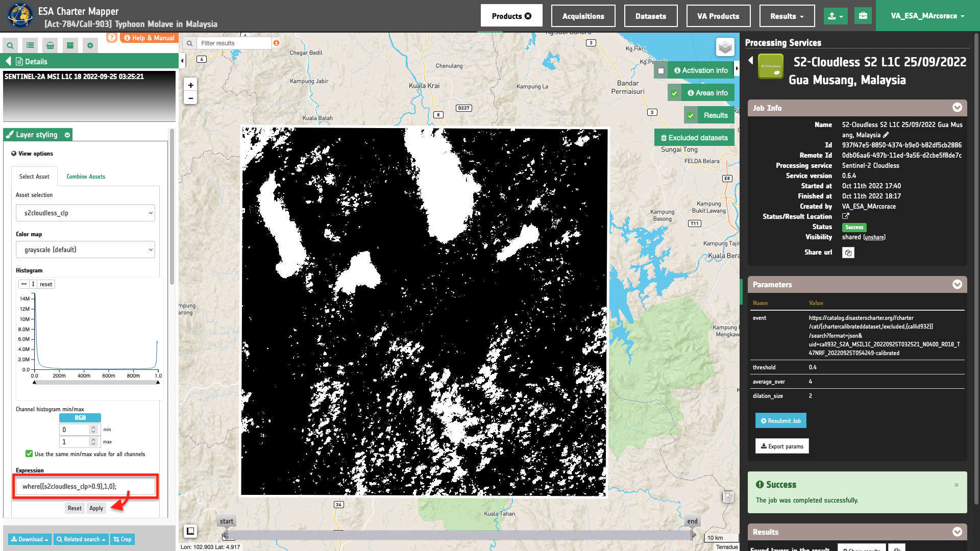
Task: Open the Status/Result Location external link
Action: coord(846,216)
